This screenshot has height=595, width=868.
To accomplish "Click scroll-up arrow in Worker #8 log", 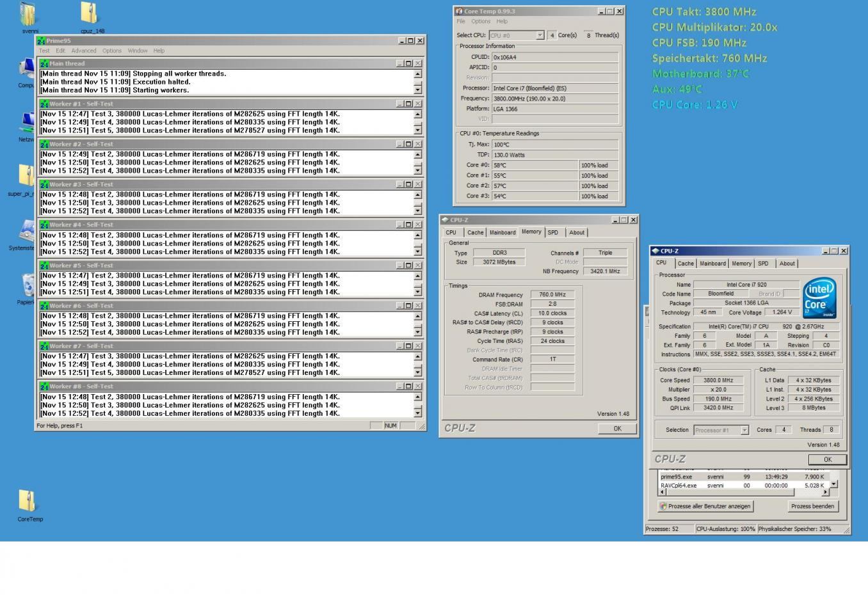I will coord(418,397).
